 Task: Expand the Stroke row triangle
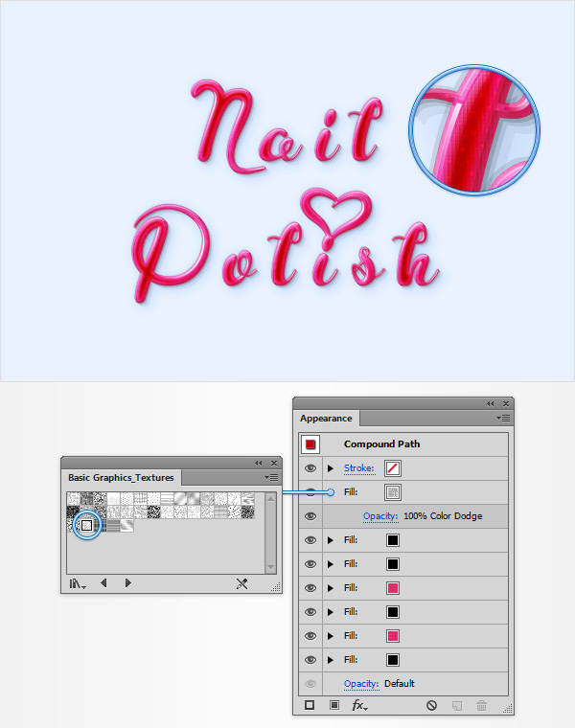click(x=331, y=468)
